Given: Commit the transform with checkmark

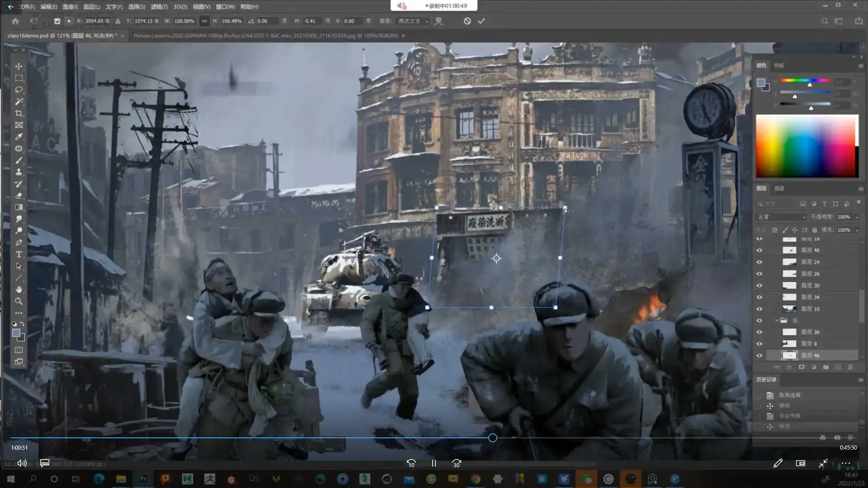Looking at the screenshot, I should (481, 21).
